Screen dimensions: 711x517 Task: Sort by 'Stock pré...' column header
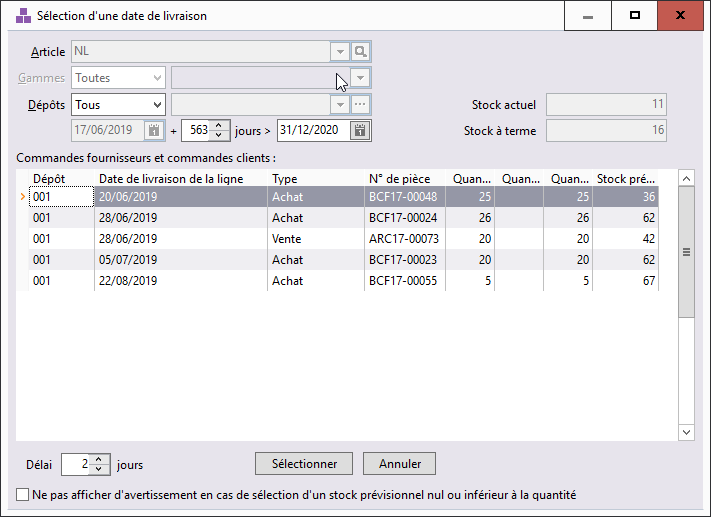click(626, 179)
